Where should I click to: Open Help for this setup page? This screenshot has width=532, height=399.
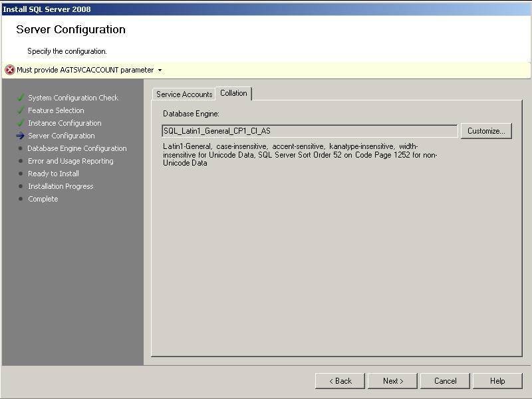[497, 381]
